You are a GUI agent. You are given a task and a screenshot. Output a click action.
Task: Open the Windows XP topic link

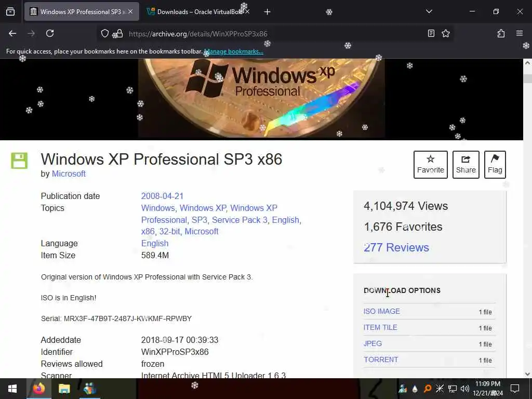tap(203, 208)
